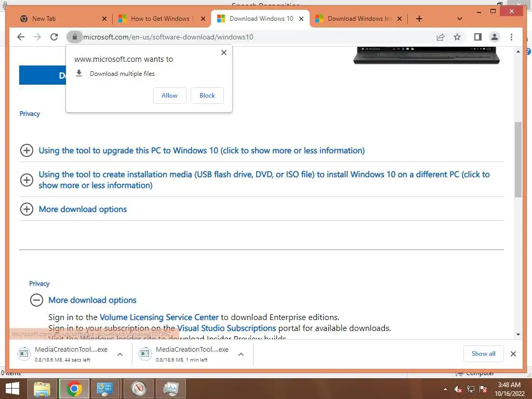
Task: Close the Download Windows Insider tab
Action: point(400,19)
